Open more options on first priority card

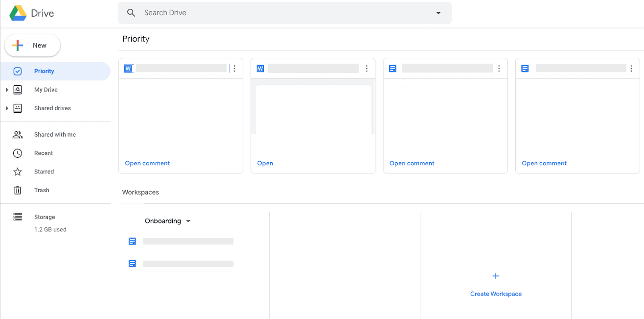[234, 69]
